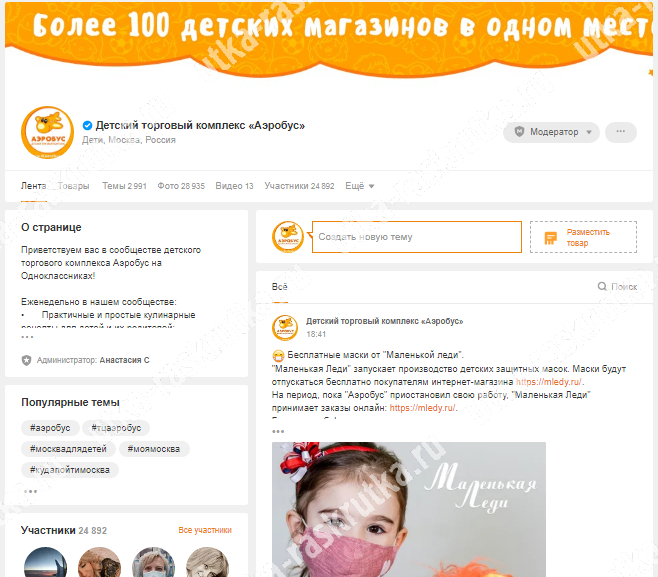Open the three-dots more actions button
This screenshot has height=577, width=658.
(x=621, y=132)
